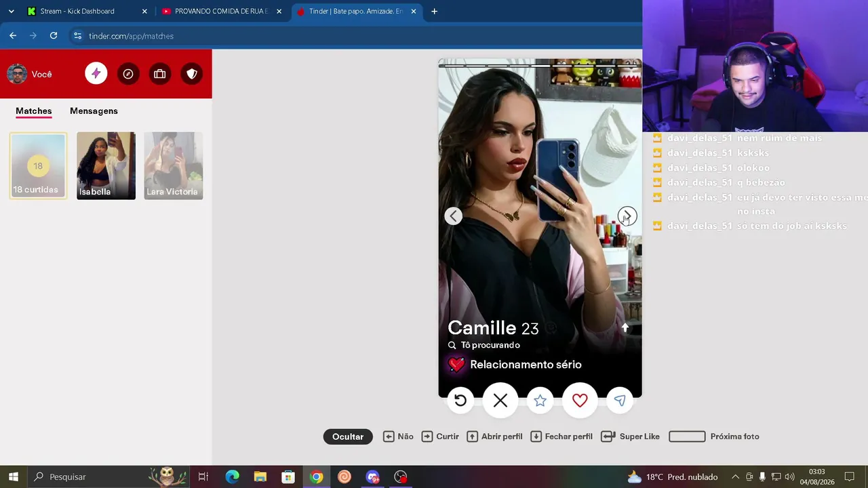The width and height of the screenshot is (868, 488).
Task: Like Camille with the heart button
Action: point(580,401)
